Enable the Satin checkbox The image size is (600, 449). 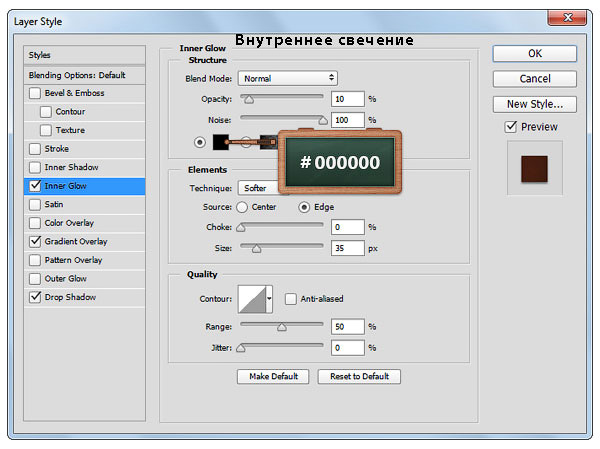point(35,204)
